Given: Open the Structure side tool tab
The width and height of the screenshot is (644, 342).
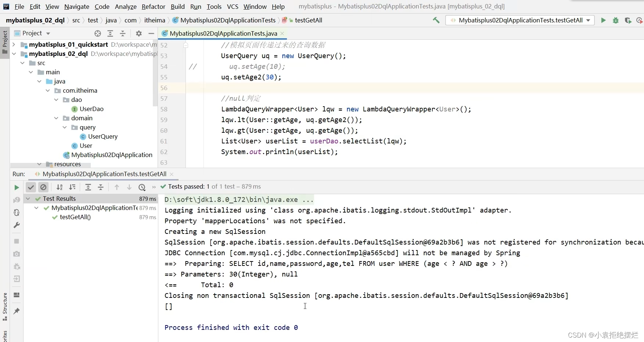Looking at the screenshot, I should point(5,306).
